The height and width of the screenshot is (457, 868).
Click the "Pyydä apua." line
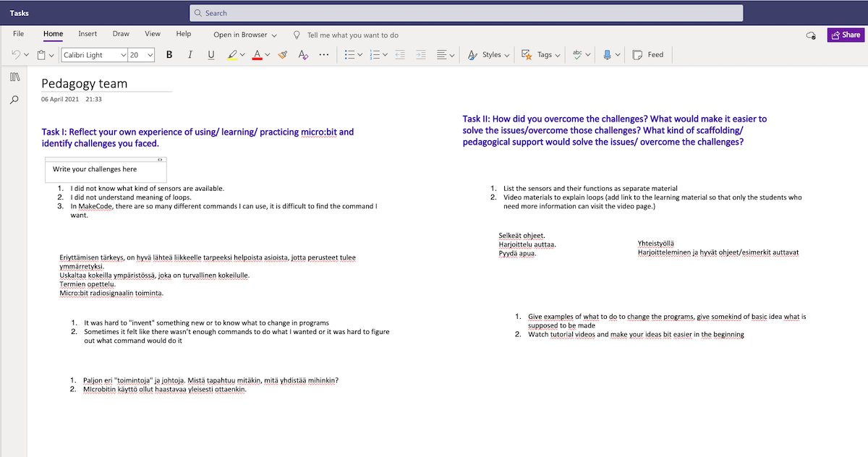(x=517, y=253)
